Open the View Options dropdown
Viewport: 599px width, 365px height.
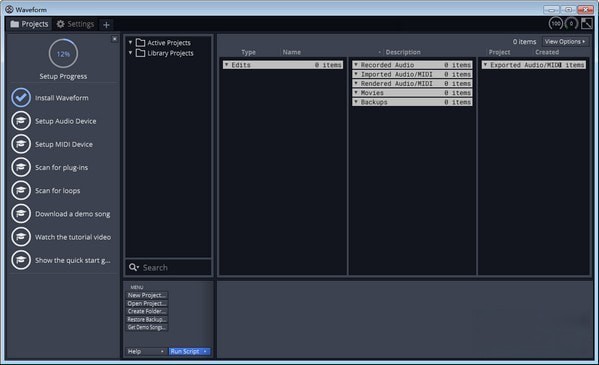click(565, 41)
